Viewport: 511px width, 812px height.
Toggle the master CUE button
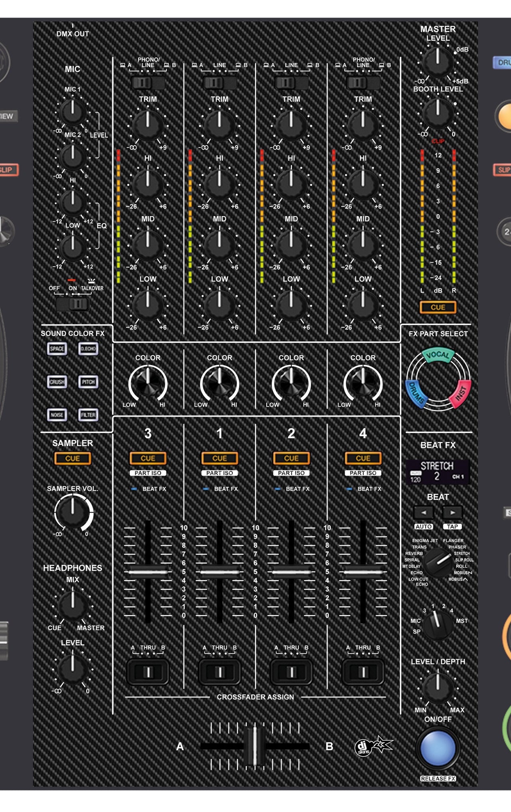coord(438,307)
